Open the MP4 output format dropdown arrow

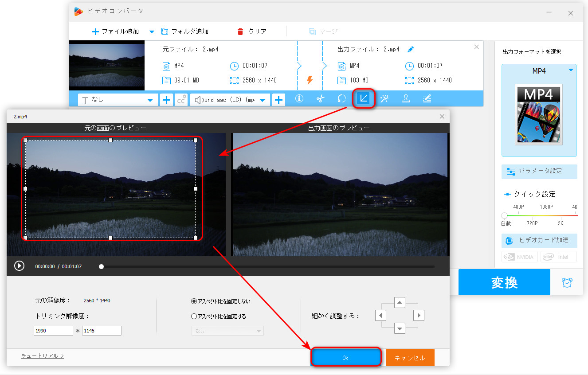(571, 70)
